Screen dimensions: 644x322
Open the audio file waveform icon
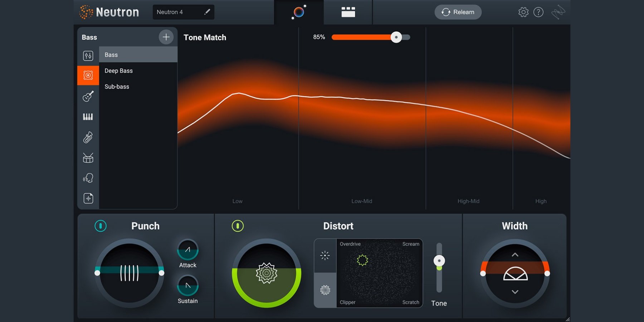[x=88, y=198]
